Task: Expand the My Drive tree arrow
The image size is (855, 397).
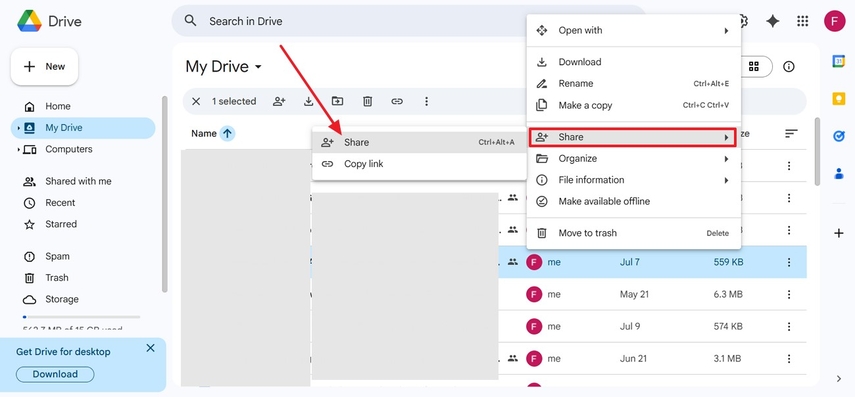Action: pos(19,128)
